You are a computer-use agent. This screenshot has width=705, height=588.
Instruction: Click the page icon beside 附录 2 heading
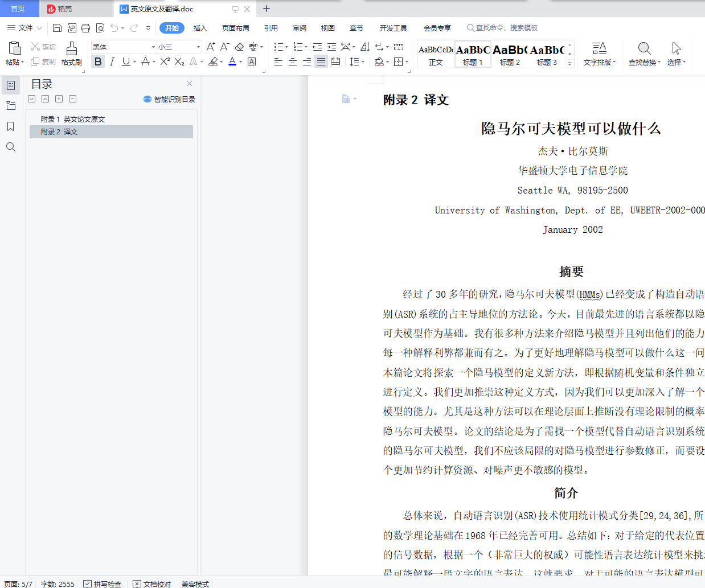(346, 99)
